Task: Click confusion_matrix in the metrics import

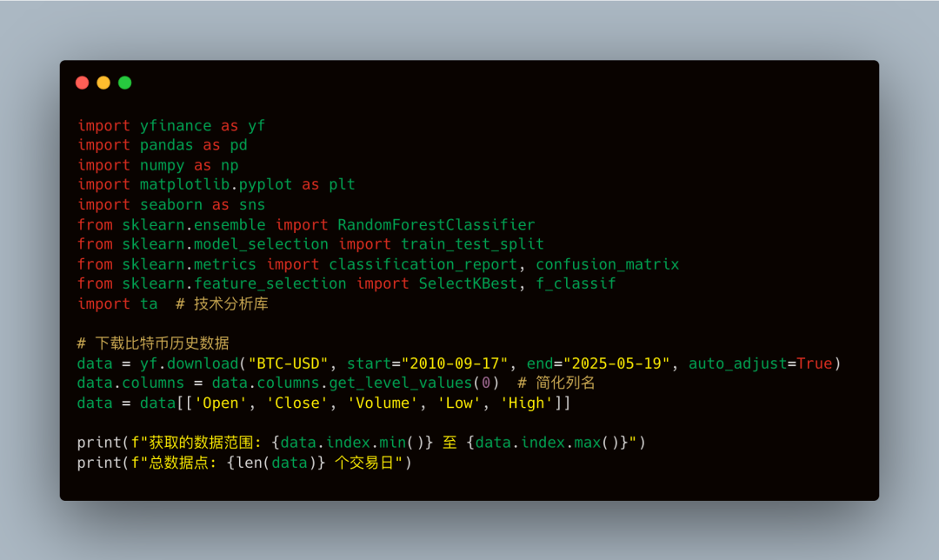Action: [607, 264]
